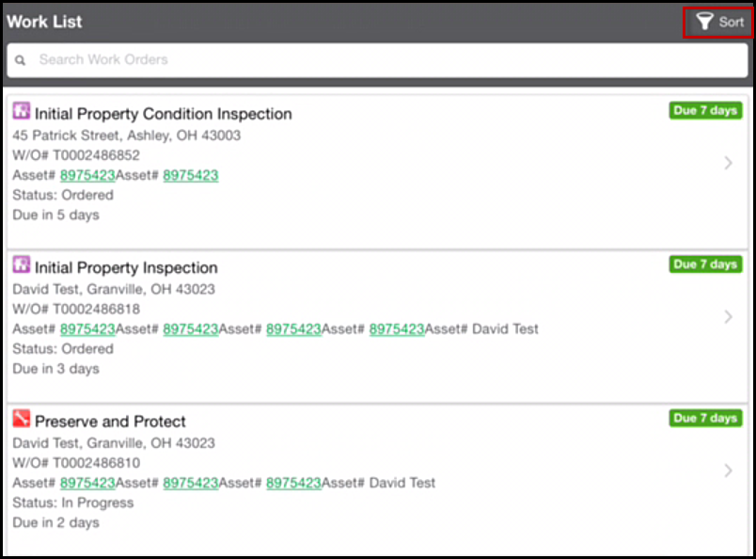Viewport: 756px width, 559px height.
Task: Select the Initial Property Condition Inspection title
Action: coord(164,115)
